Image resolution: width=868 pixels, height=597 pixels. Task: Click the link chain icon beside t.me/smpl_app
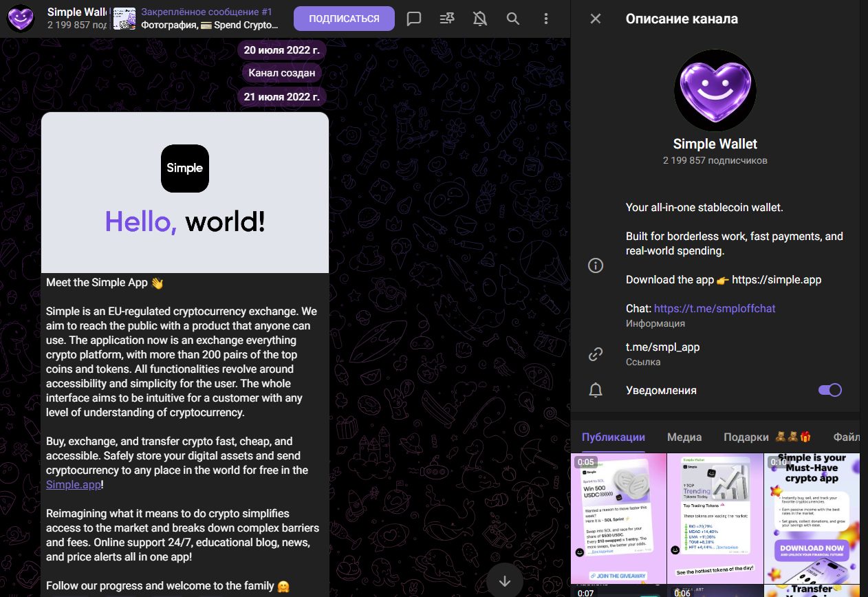coord(596,354)
